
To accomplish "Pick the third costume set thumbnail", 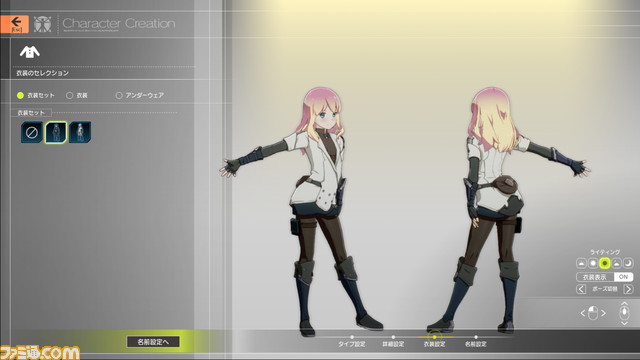I will 80,132.
